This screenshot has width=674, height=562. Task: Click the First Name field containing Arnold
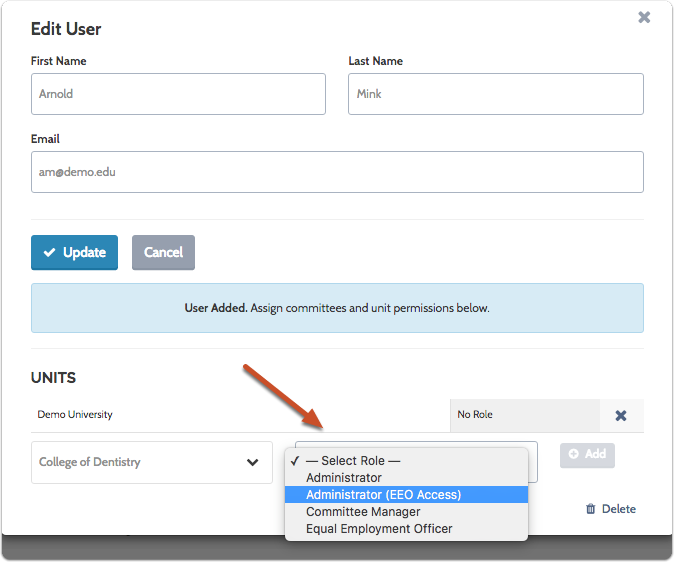[178, 94]
